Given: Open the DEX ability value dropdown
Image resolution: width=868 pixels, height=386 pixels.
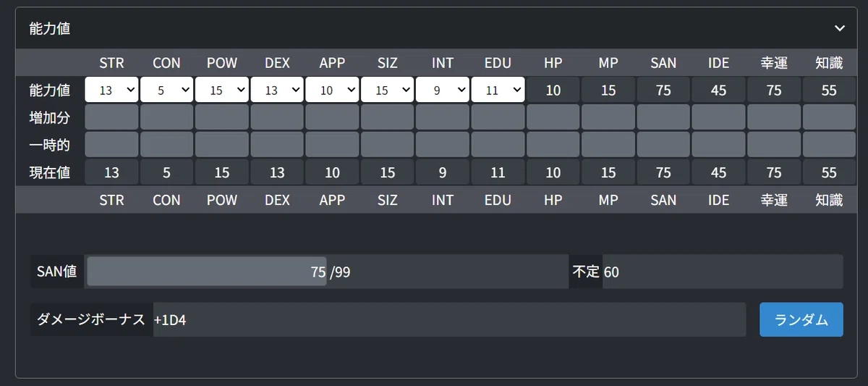Looking at the screenshot, I should tap(277, 90).
